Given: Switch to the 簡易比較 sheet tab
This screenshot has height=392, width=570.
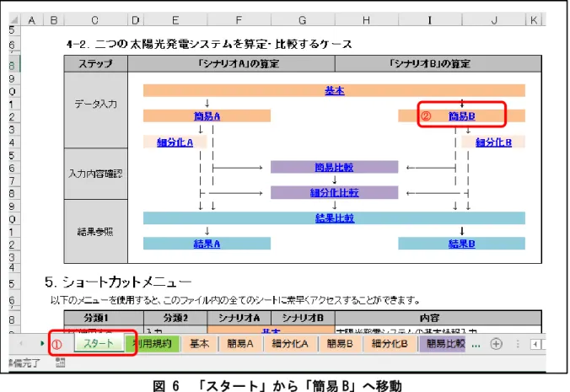Looking at the screenshot, I should 444,343.
